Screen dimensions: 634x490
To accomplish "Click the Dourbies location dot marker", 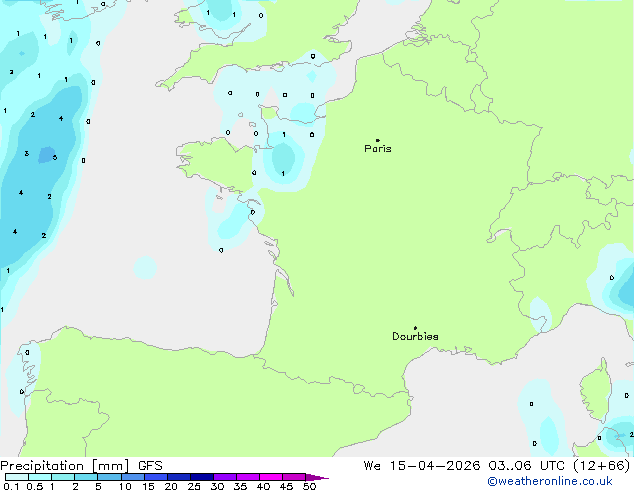I will point(415,328).
